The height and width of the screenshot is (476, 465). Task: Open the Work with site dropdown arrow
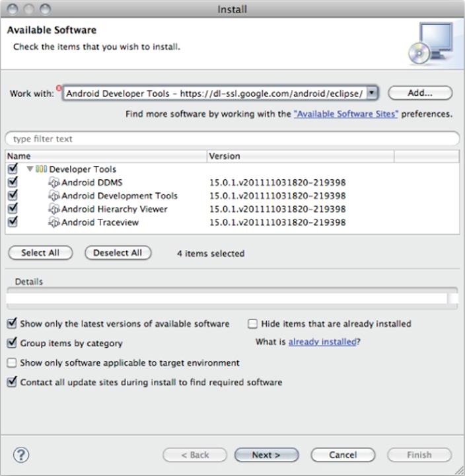point(372,93)
